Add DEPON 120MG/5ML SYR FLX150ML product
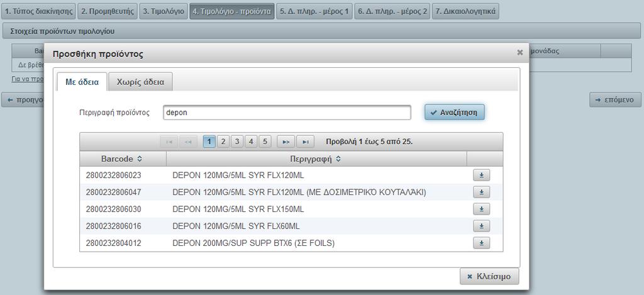Image resolution: width=644 pixels, height=295 pixels. click(481, 209)
